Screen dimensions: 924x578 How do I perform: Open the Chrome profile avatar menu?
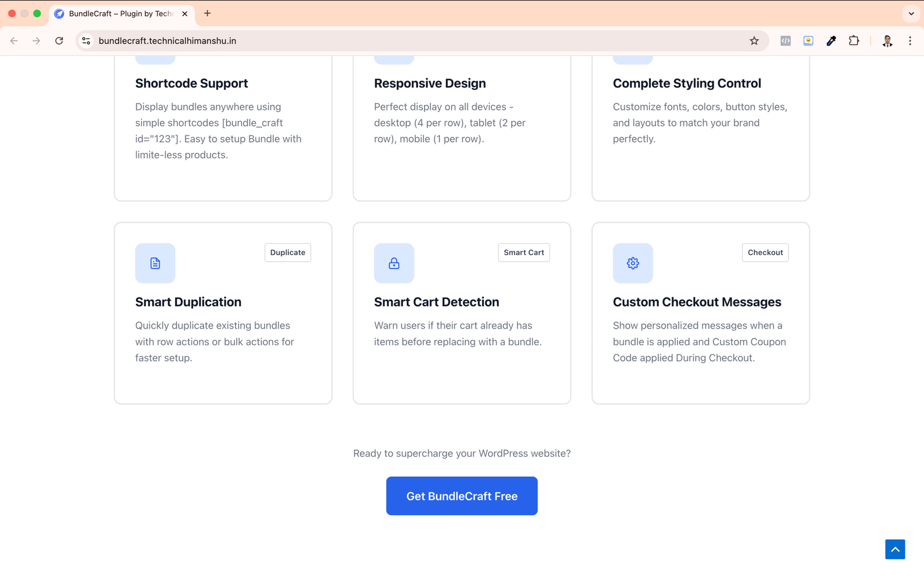point(887,41)
